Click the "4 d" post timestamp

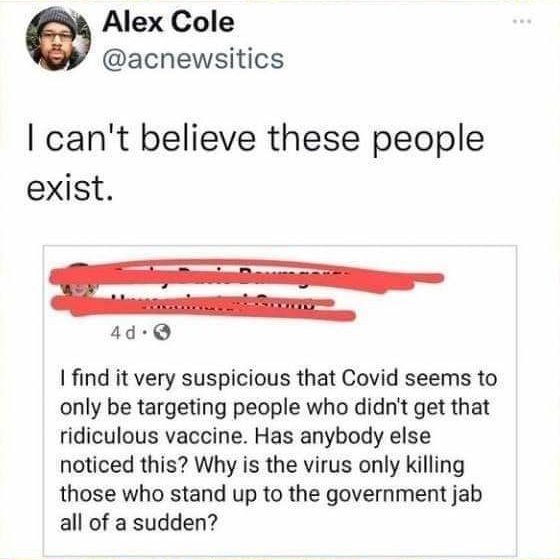(123, 333)
